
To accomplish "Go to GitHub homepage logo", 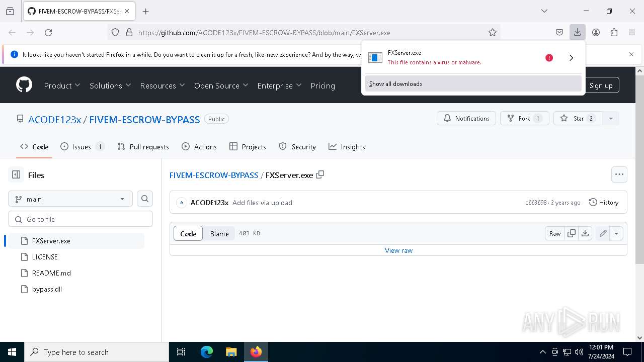I will click(x=24, y=85).
